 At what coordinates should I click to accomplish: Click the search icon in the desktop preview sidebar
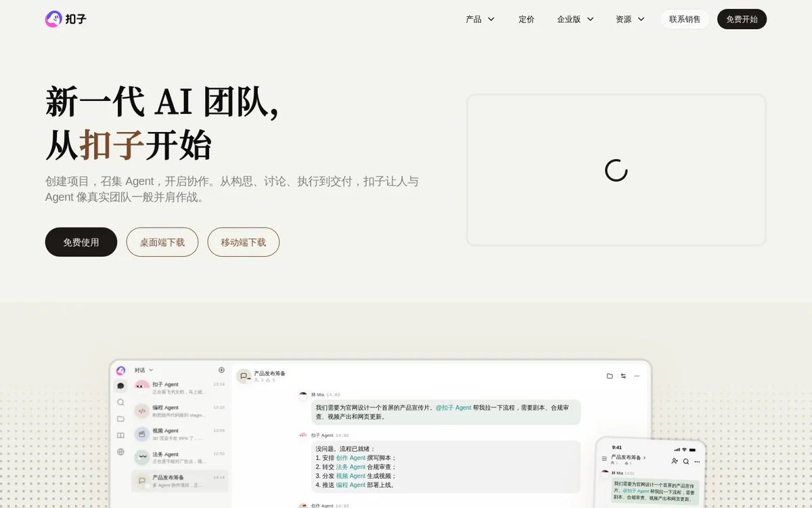[x=120, y=402]
